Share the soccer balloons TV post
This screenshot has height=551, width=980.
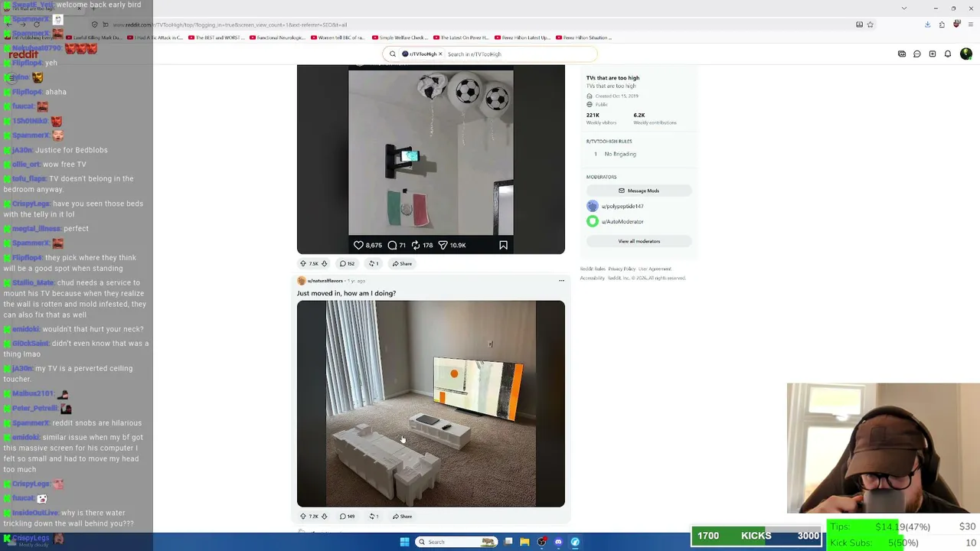[x=402, y=263]
